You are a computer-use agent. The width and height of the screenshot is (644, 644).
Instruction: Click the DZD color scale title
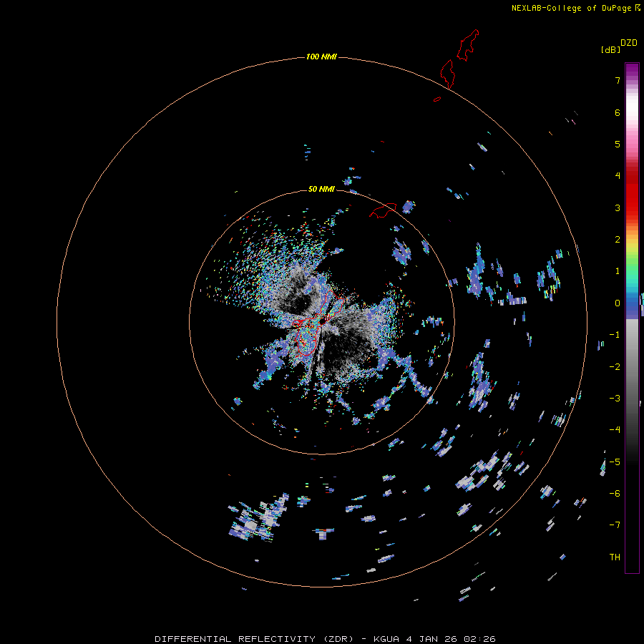(629, 43)
